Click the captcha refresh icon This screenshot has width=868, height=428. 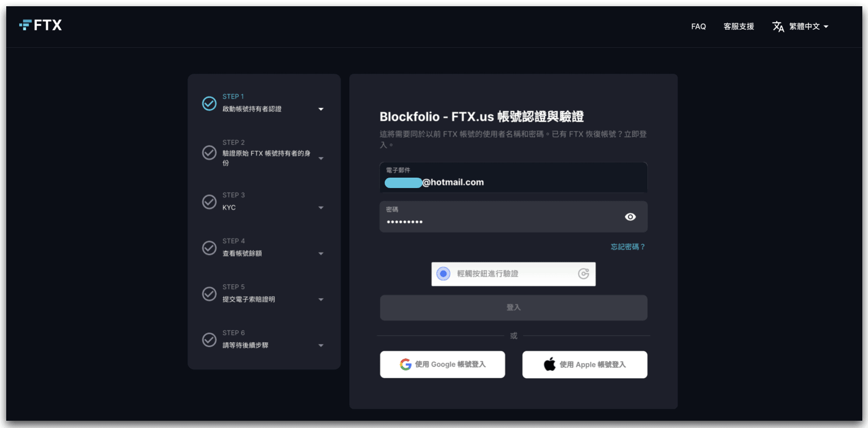[584, 274]
